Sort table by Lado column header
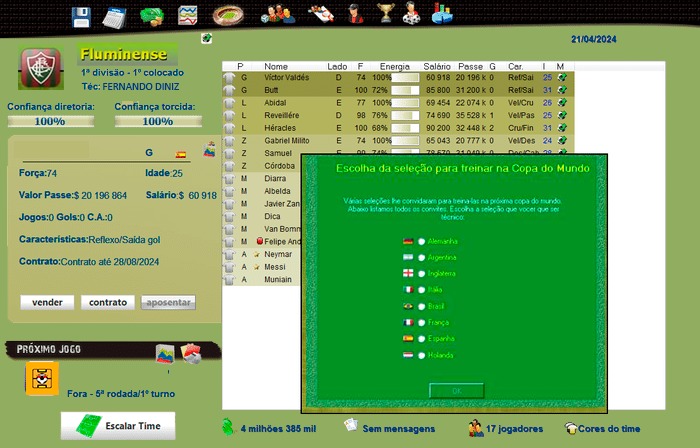The width and height of the screenshot is (700, 448). 337,66
